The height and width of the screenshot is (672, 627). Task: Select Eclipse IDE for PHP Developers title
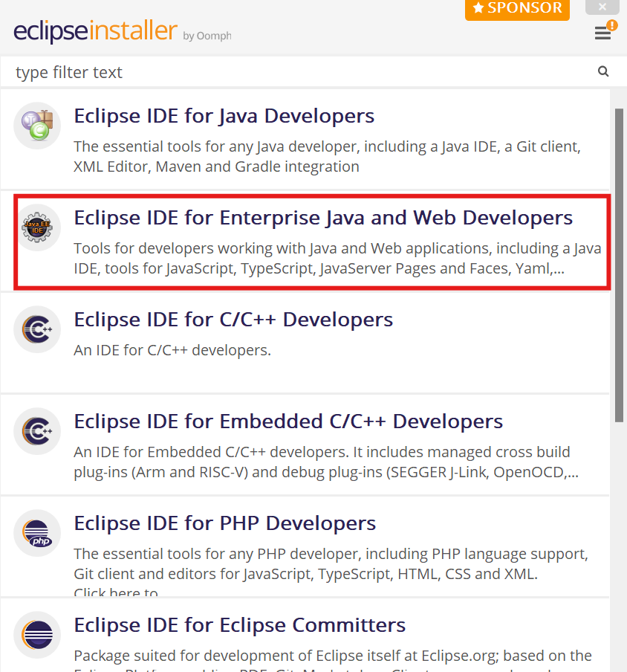(x=225, y=523)
